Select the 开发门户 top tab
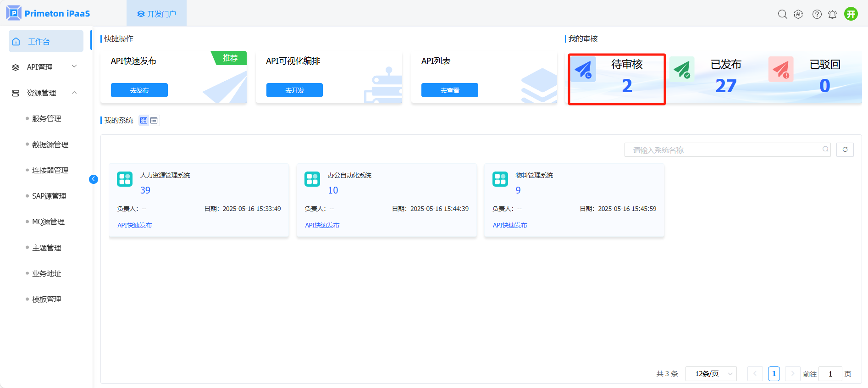 click(157, 14)
